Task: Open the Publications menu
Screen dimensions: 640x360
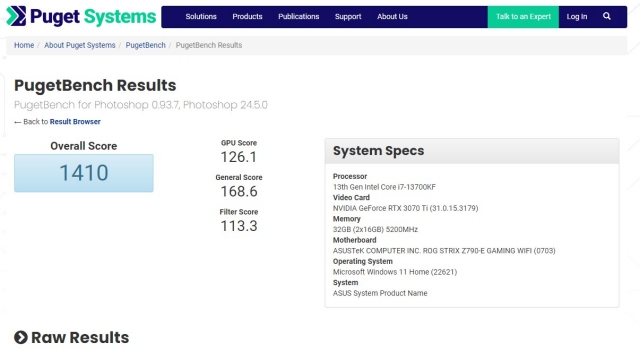Action: 299,17
